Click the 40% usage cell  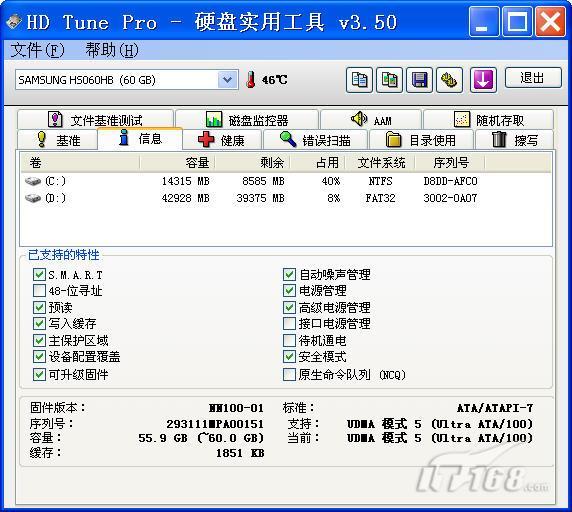pyautogui.click(x=331, y=181)
